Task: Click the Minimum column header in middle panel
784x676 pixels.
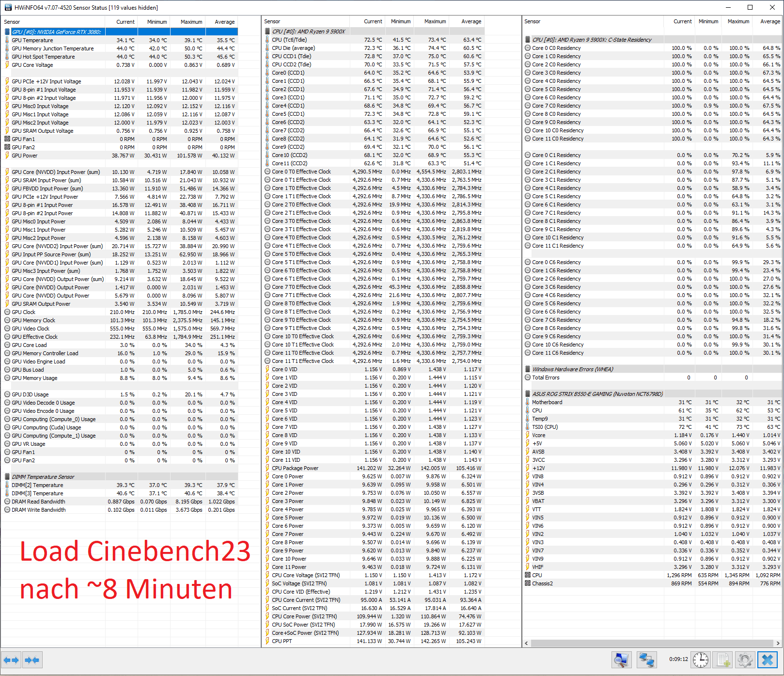Action: coord(399,21)
